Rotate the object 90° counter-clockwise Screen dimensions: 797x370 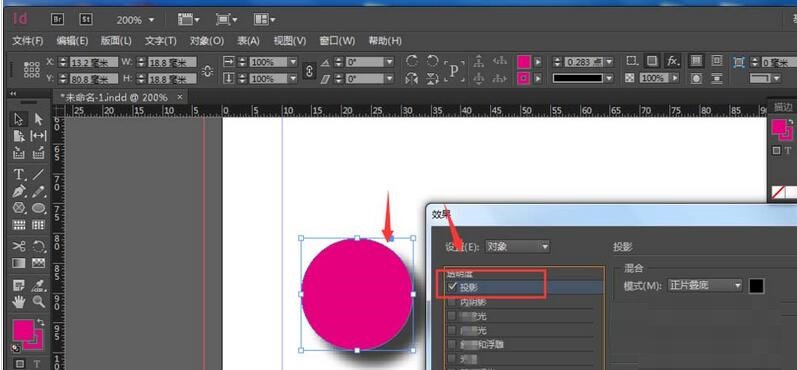432,61
